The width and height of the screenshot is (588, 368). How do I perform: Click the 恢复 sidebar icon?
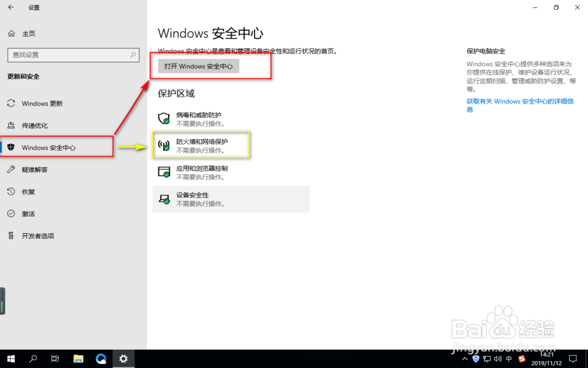[10, 191]
